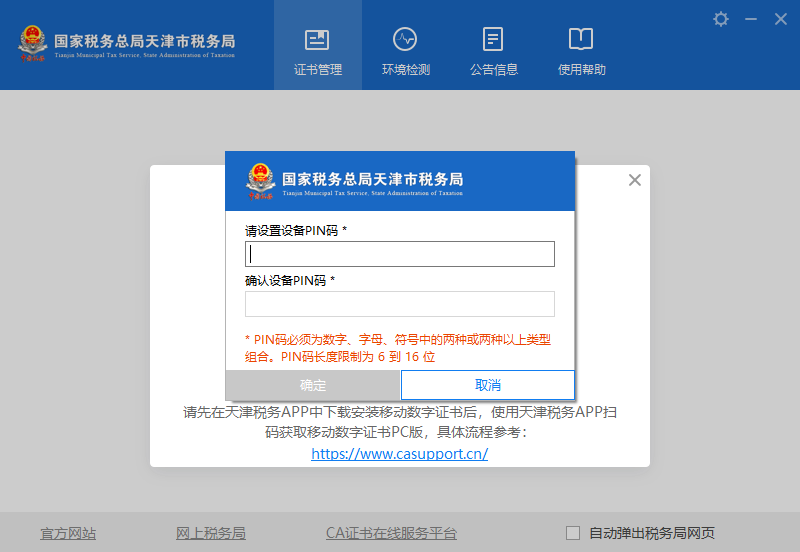Minimize the application window
Screen dimensions: 800x552
751,19
